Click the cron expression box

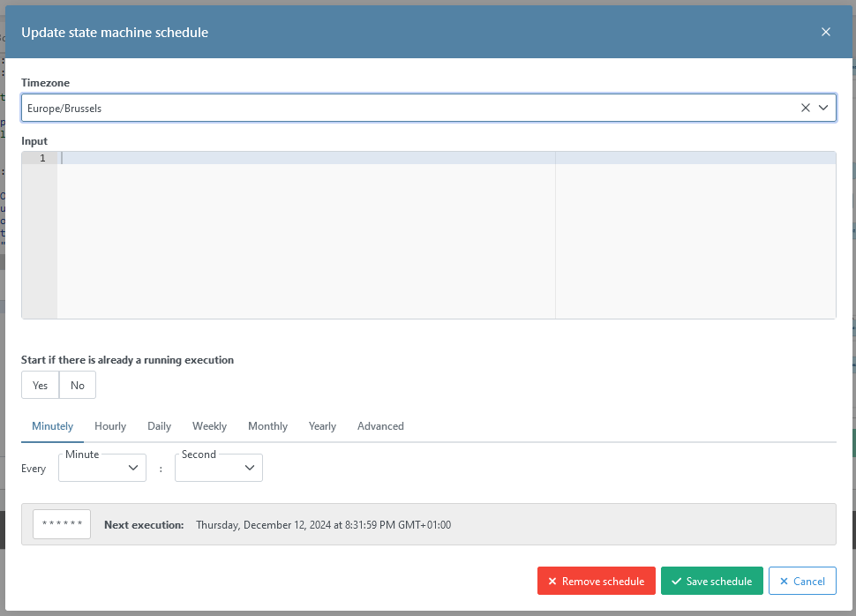(62, 524)
